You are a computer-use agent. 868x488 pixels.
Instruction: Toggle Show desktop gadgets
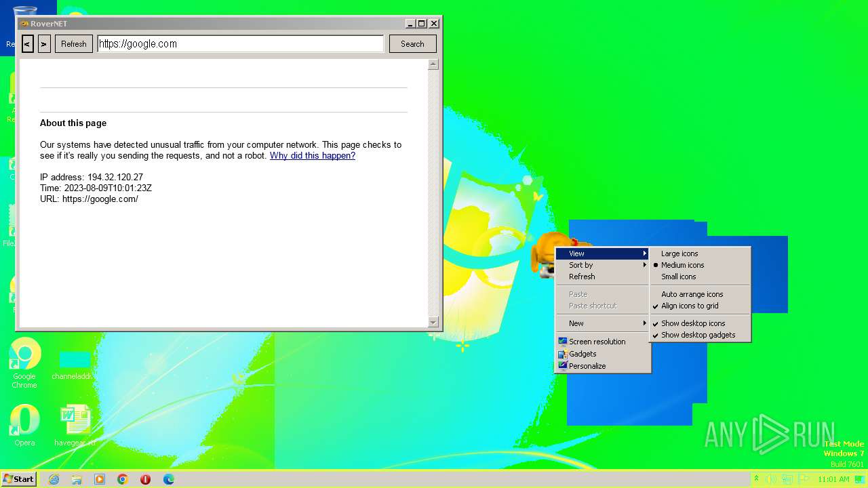pyautogui.click(x=700, y=335)
